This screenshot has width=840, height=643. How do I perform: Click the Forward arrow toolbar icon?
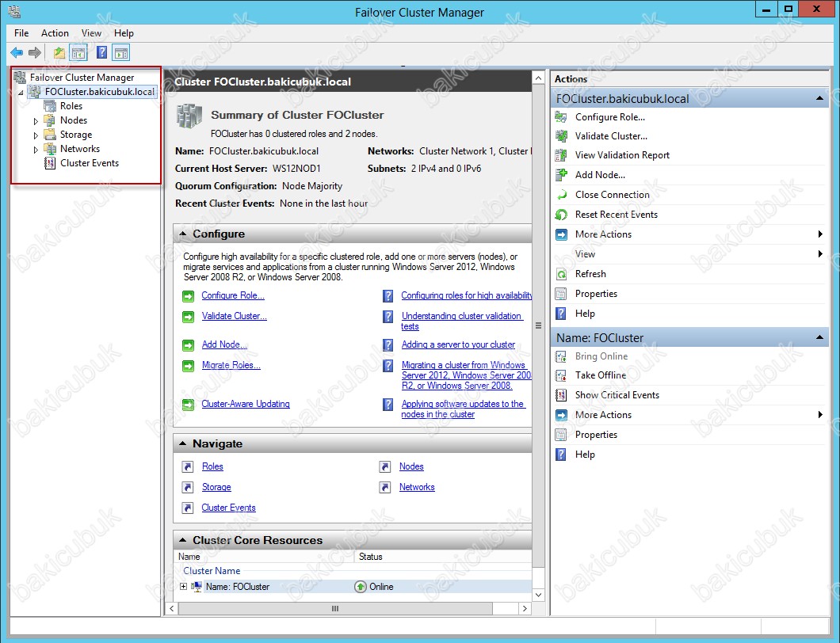point(35,52)
